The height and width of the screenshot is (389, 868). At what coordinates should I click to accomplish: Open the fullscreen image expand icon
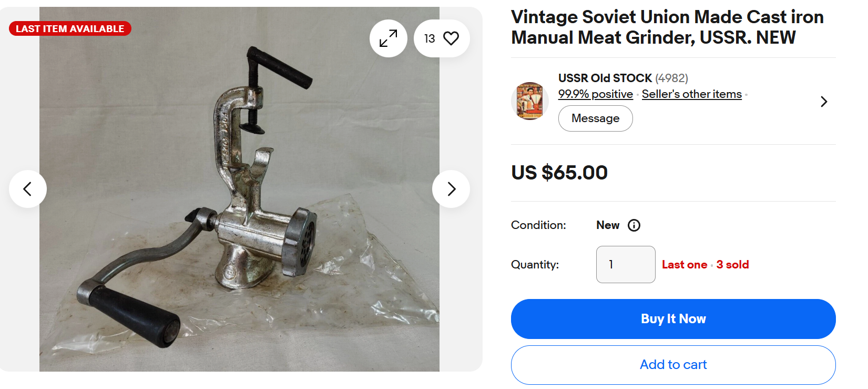point(389,38)
